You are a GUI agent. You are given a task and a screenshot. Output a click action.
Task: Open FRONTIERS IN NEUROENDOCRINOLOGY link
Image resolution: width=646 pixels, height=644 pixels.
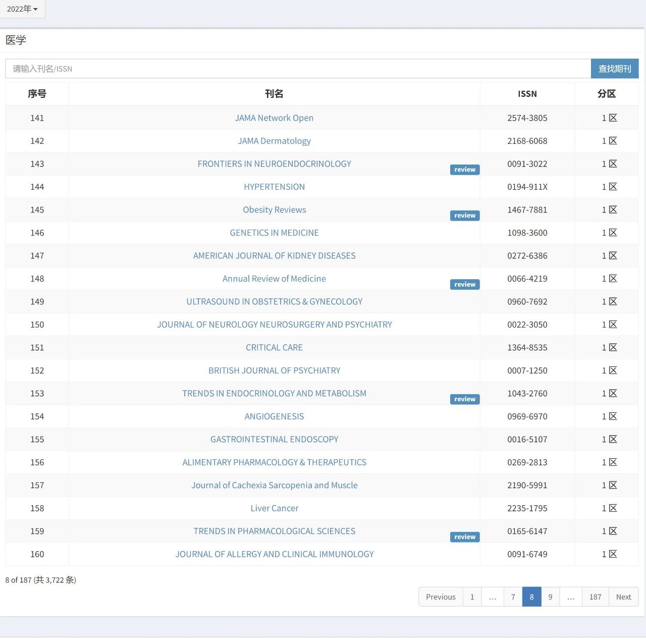(x=274, y=164)
